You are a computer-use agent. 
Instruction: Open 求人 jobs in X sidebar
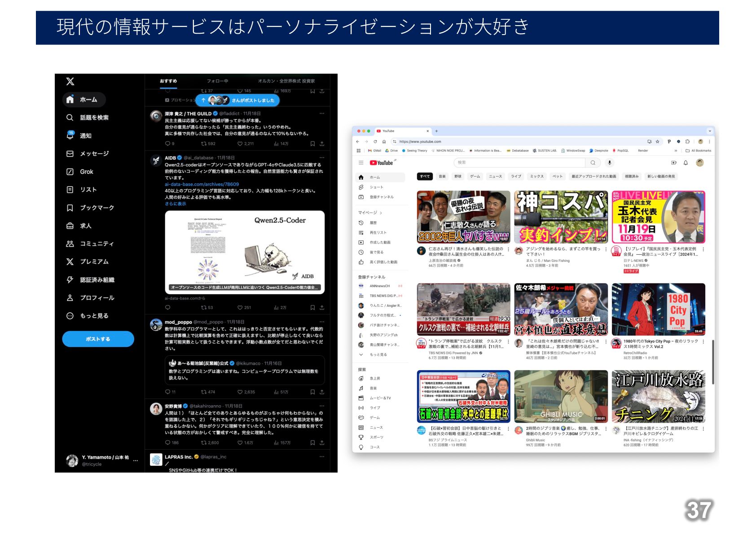click(x=79, y=225)
